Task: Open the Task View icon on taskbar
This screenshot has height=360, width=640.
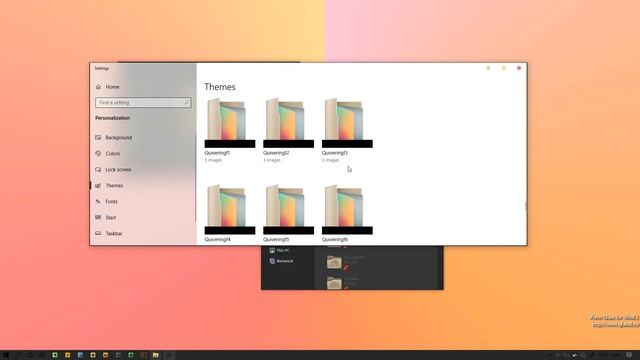Action: [42, 355]
